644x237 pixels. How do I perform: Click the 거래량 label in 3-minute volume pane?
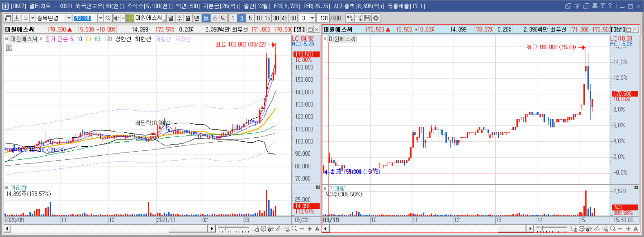coord(337,188)
